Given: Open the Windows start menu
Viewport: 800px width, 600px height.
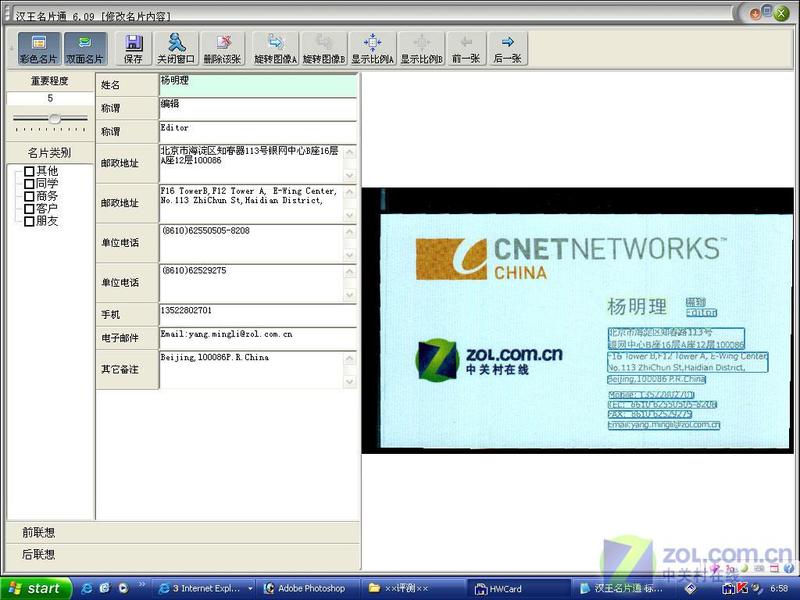Looking at the screenshot, I should pos(36,588).
